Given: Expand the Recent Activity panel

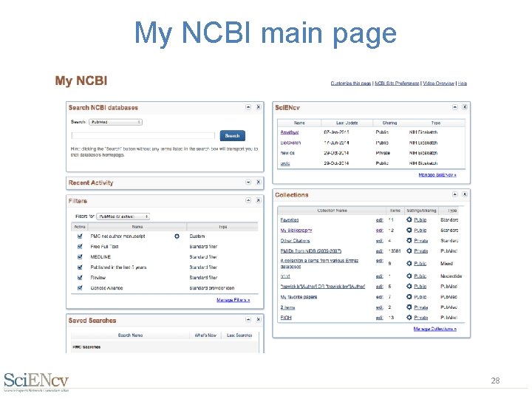Looking at the screenshot, I should [248, 183].
